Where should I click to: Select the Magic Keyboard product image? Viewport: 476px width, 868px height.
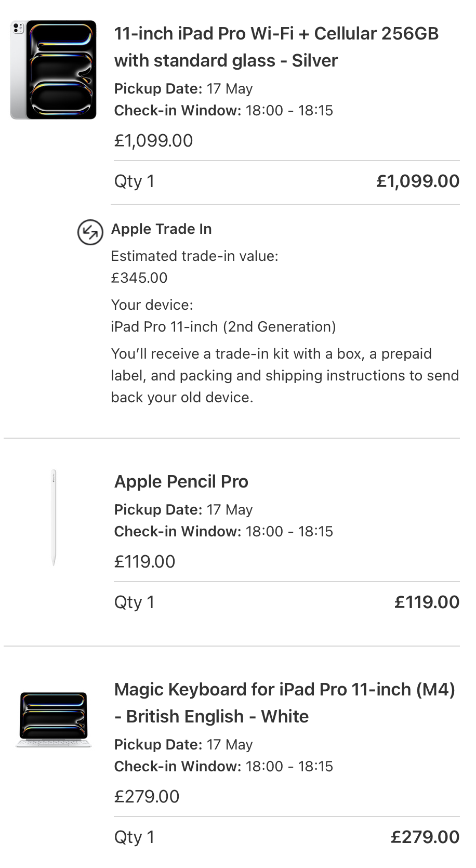[54, 719]
